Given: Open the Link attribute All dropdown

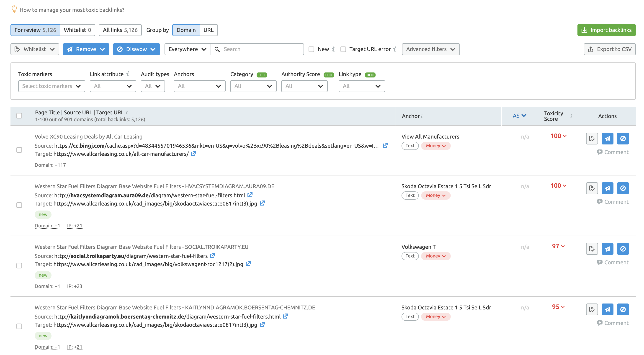Looking at the screenshot, I should coord(112,86).
